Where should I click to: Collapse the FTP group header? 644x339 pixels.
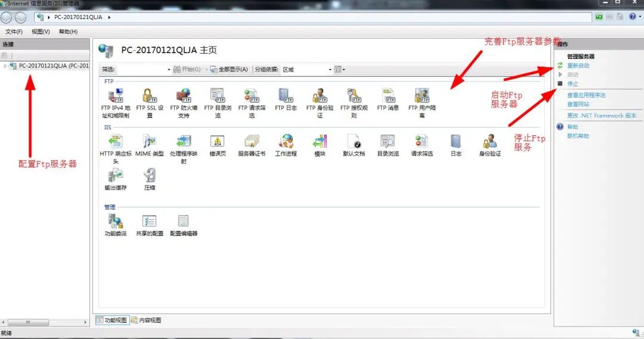109,81
